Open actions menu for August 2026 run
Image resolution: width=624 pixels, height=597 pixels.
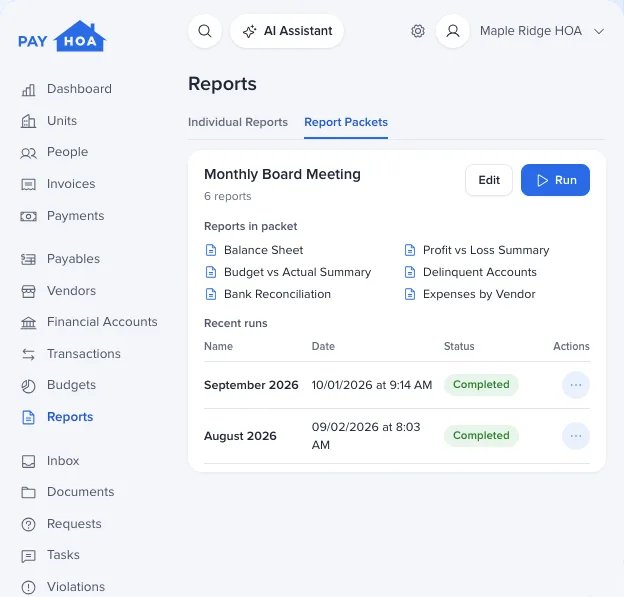click(x=576, y=436)
